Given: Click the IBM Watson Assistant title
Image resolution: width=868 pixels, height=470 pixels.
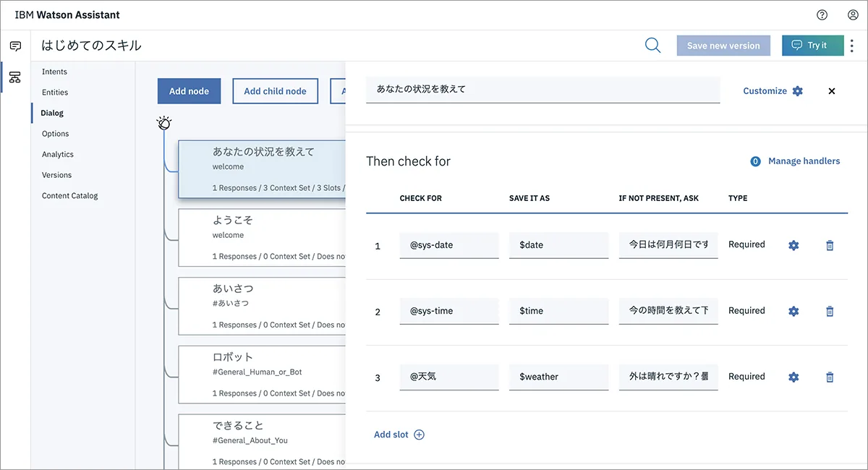Looking at the screenshot, I should pyautogui.click(x=67, y=14).
